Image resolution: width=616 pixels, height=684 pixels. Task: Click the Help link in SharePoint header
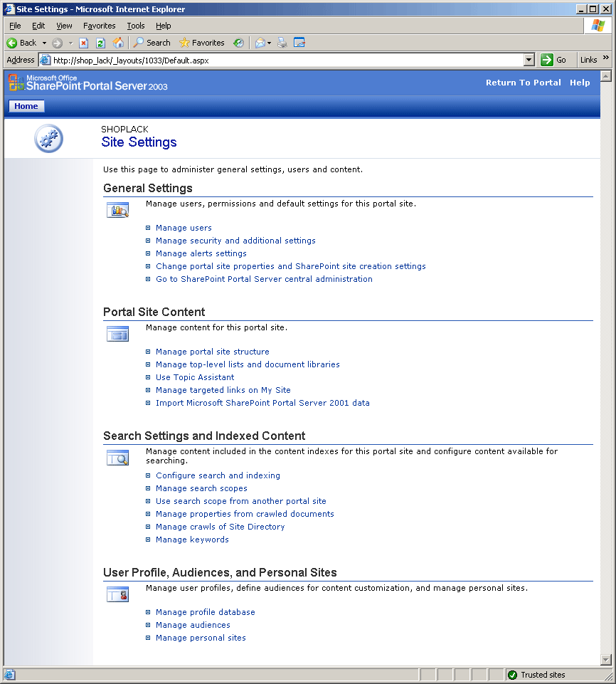click(x=580, y=83)
